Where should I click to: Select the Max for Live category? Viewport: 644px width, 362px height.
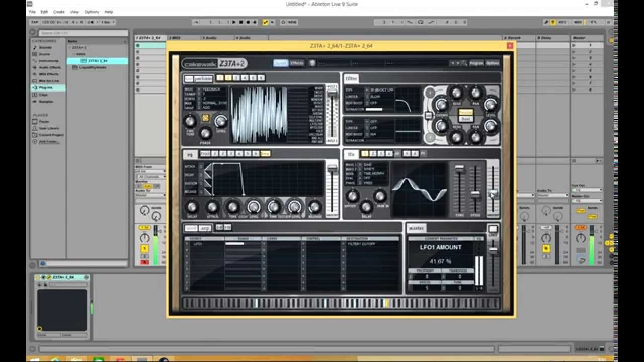(x=49, y=81)
